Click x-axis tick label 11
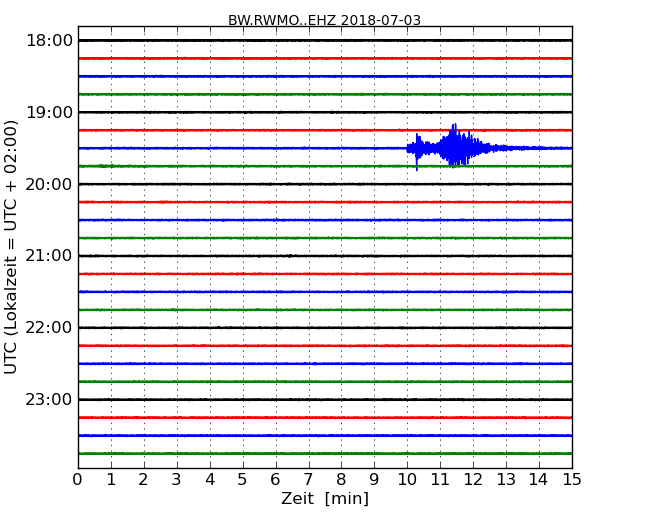This screenshot has height=520, width=650. click(x=440, y=479)
